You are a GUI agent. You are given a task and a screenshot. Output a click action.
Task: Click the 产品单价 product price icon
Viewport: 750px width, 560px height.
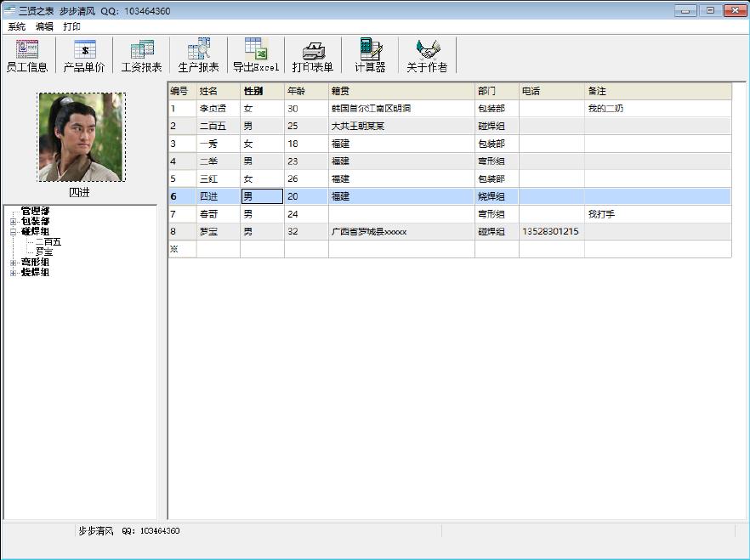click(84, 55)
